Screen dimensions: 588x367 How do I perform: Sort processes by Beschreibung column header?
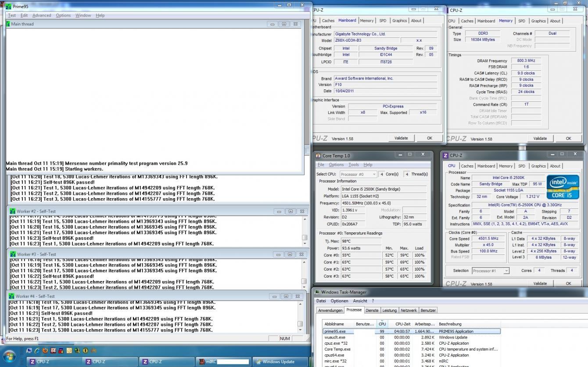[469, 324]
